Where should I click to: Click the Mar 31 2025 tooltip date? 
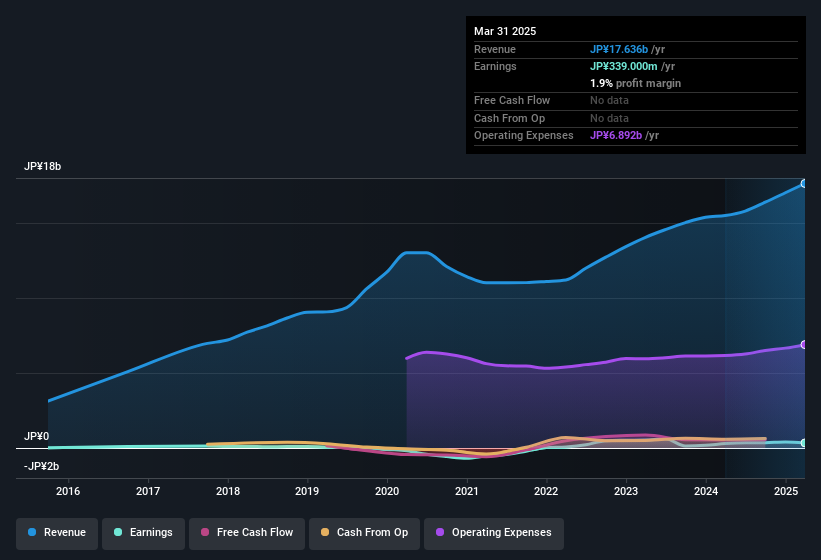505,31
